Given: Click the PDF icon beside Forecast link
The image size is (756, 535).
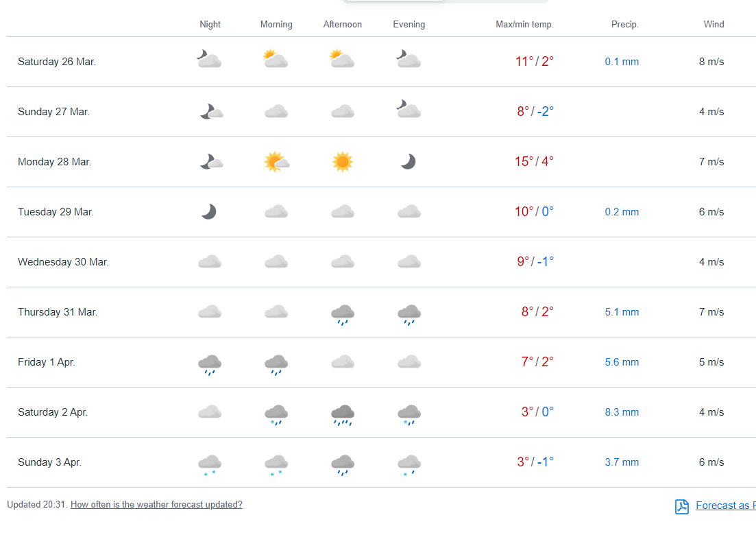Looking at the screenshot, I should 682,506.
